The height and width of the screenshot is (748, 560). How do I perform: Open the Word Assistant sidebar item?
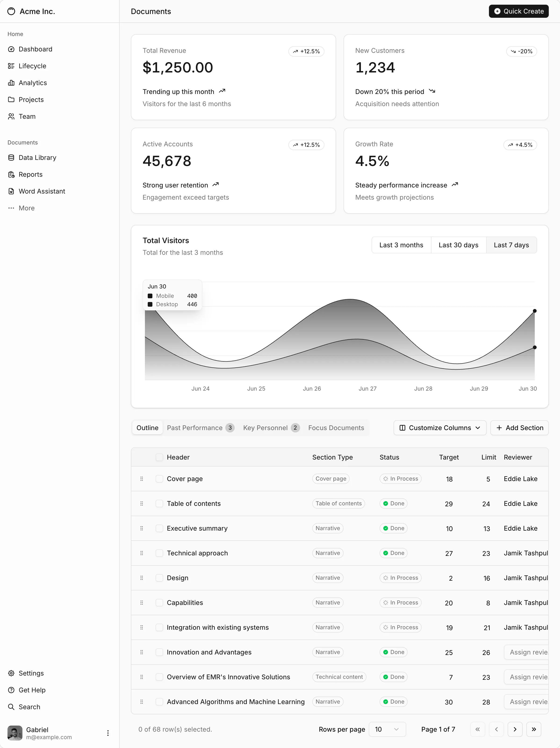(60, 191)
